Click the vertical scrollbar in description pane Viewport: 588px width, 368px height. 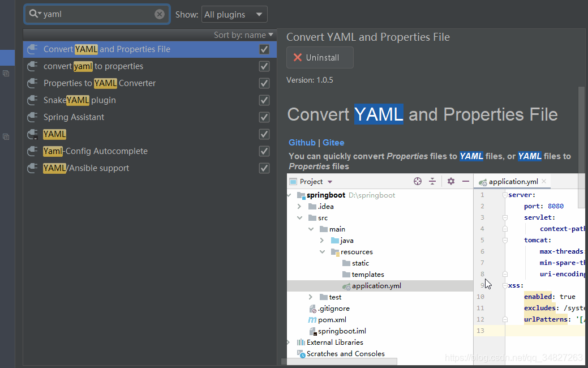click(581, 147)
